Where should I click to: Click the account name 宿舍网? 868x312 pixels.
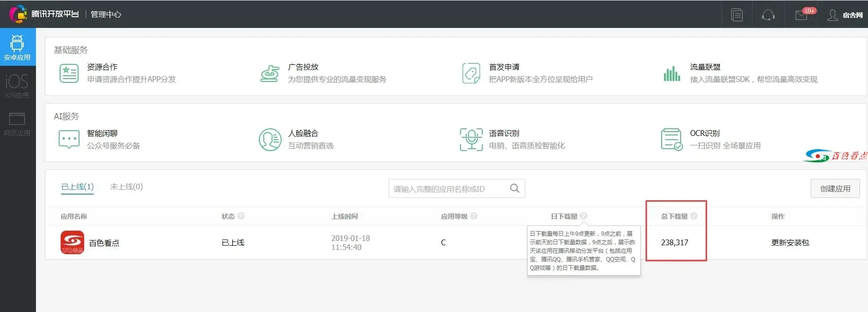(x=852, y=15)
